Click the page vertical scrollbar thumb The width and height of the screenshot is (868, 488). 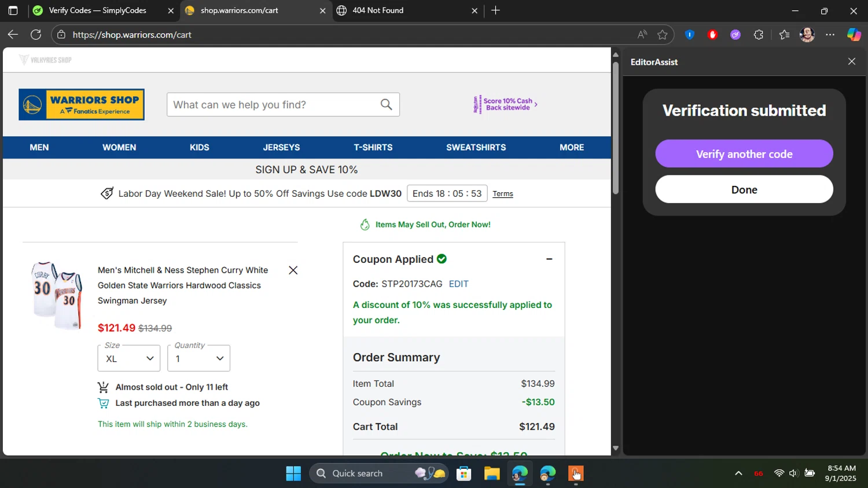coord(615,127)
